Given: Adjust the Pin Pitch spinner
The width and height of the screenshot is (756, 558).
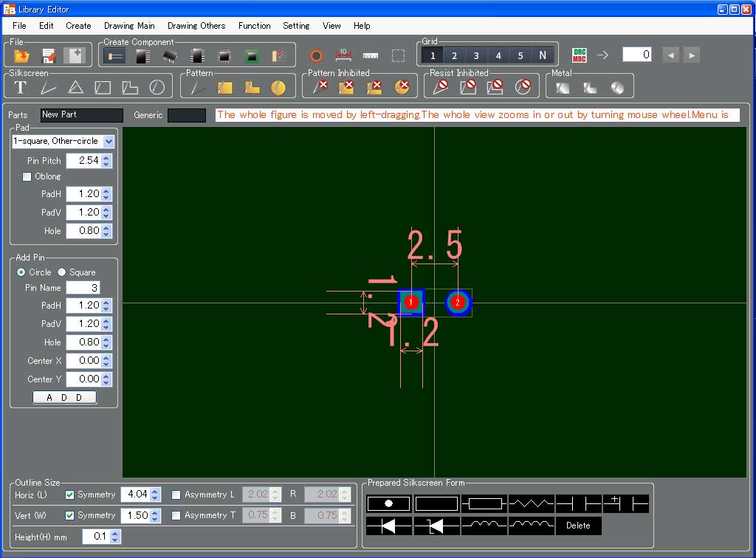Looking at the screenshot, I should 106,161.
